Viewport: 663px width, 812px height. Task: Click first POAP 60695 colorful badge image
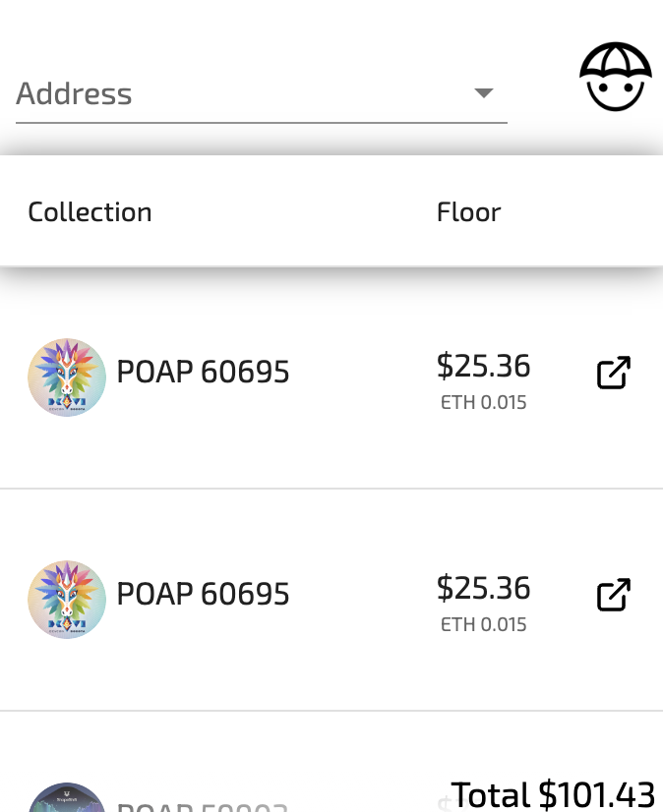[67, 377]
